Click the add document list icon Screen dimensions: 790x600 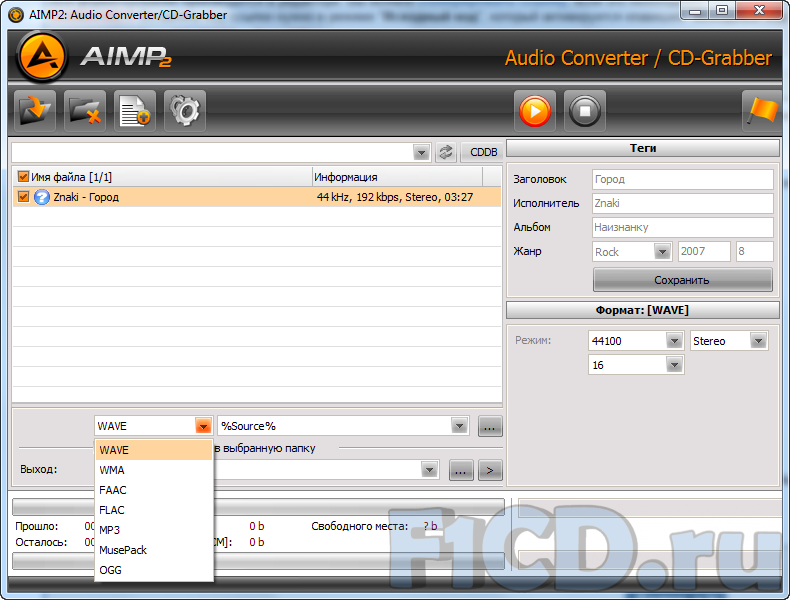[x=135, y=111]
